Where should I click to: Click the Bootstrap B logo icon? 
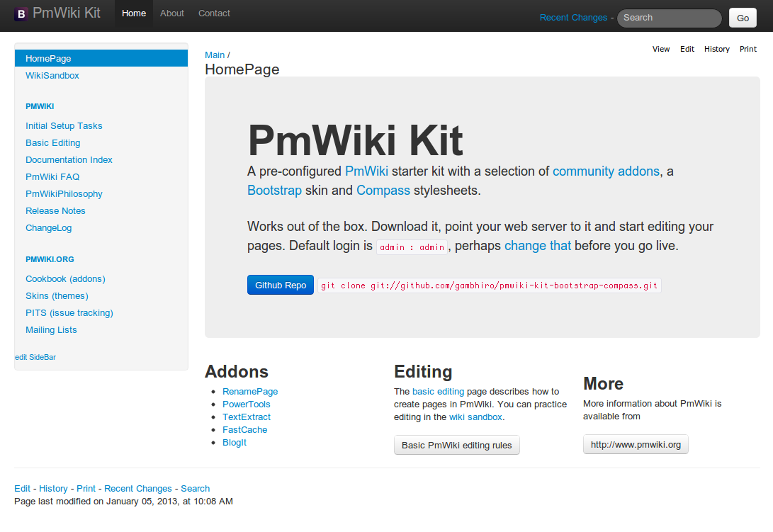pos(21,13)
